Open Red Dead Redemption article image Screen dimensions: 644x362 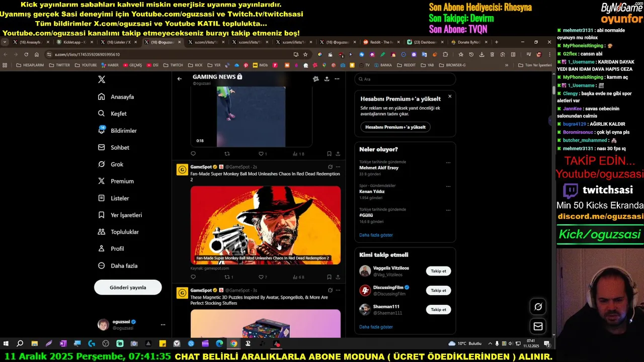pos(265,225)
